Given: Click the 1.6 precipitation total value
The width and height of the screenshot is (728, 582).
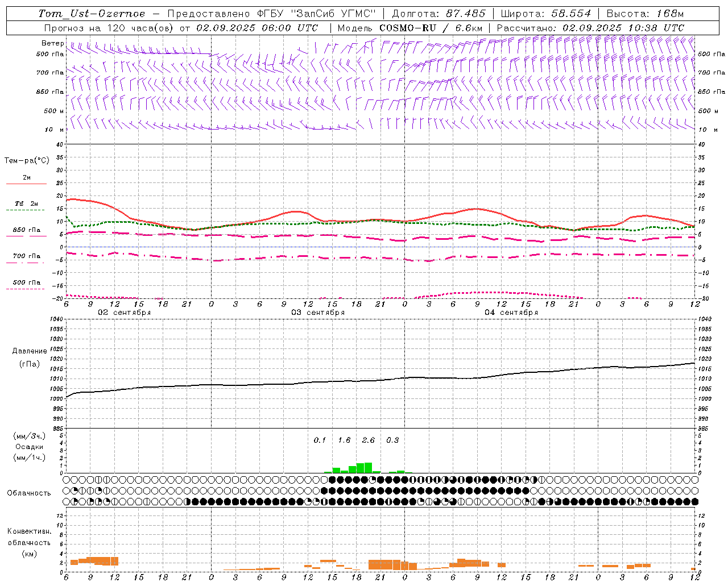Looking at the screenshot, I should [344, 440].
